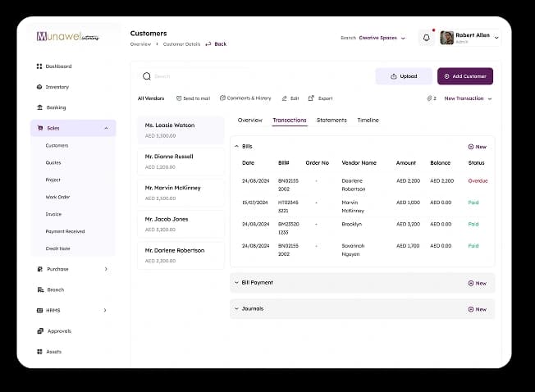Collapse the Sales menu chevron
535x392 pixels.
106,128
